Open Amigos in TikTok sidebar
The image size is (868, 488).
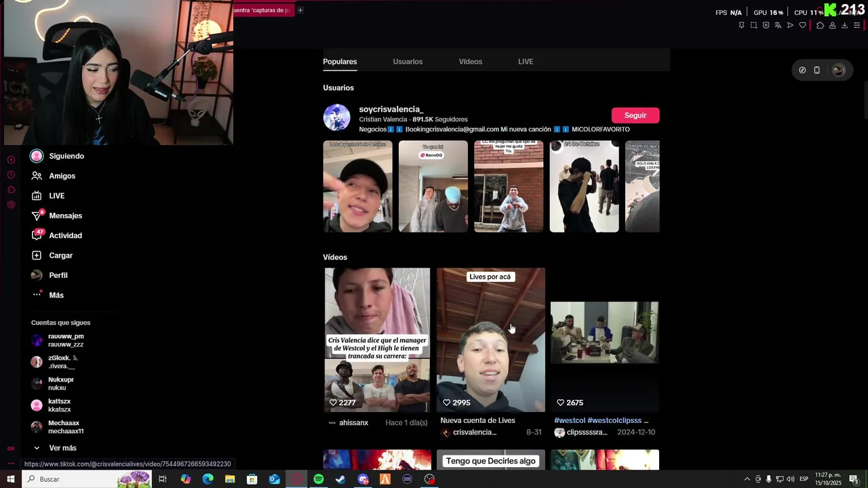point(53,176)
